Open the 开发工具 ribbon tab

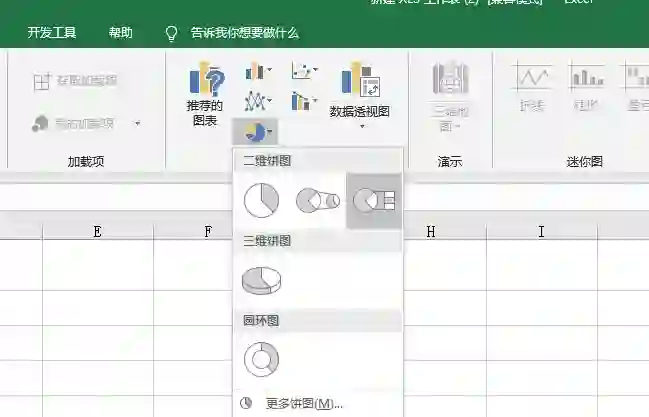pyautogui.click(x=52, y=32)
